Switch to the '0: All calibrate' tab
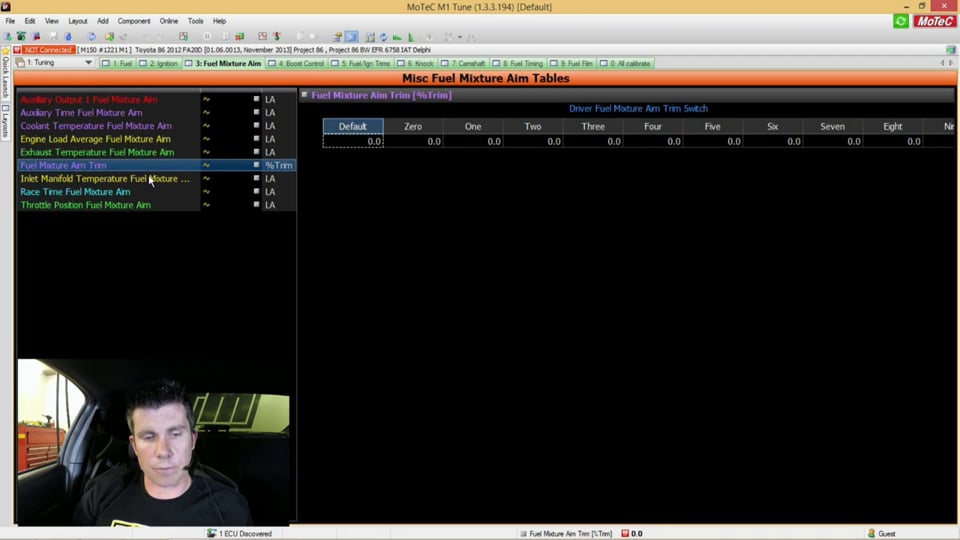The height and width of the screenshot is (540, 960). pyautogui.click(x=626, y=63)
